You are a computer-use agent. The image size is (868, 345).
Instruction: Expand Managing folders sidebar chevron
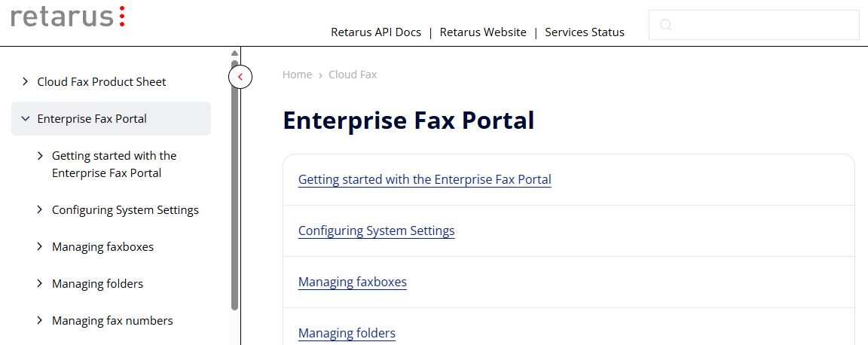pyautogui.click(x=40, y=283)
